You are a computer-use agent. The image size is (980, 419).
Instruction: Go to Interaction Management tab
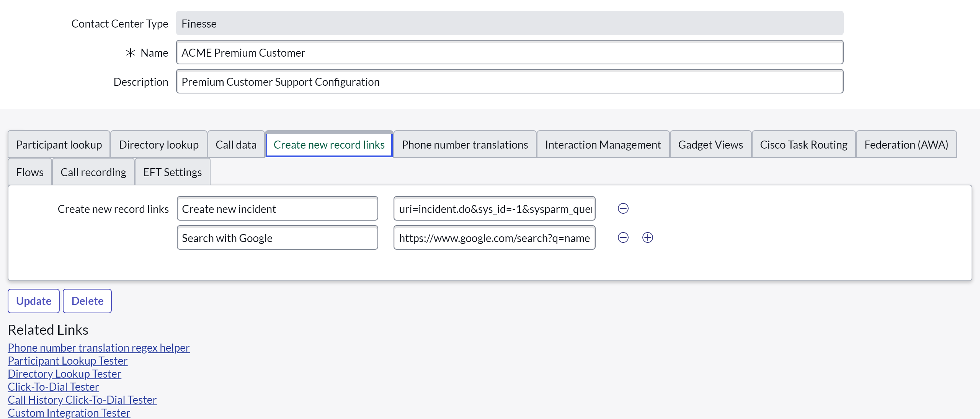tap(603, 144)
